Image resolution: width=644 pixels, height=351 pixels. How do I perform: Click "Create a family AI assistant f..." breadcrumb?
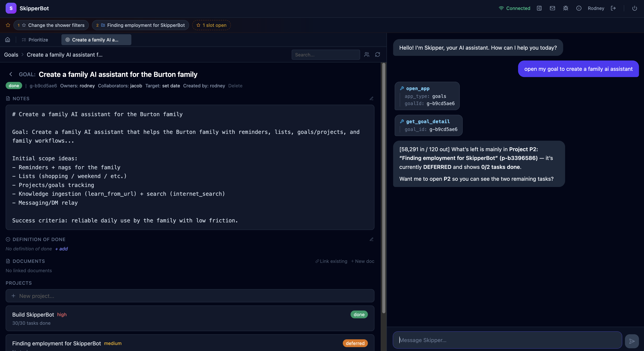pos(65,55)
